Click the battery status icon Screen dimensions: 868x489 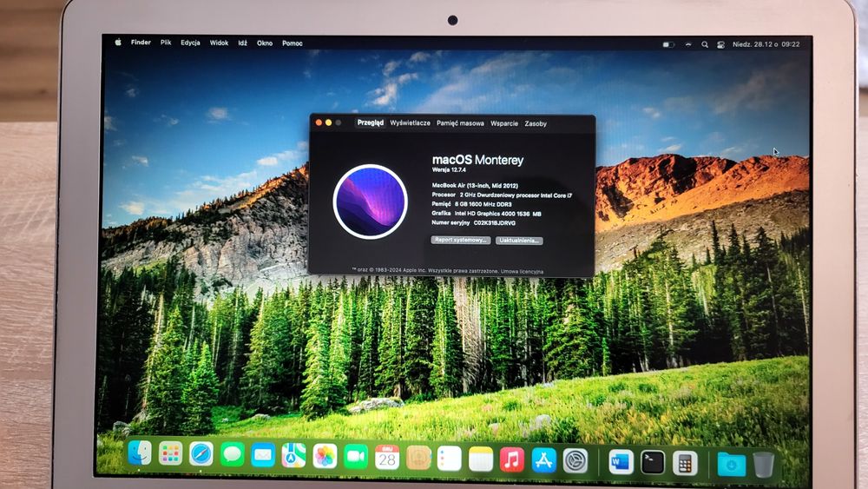click(668, 44)
